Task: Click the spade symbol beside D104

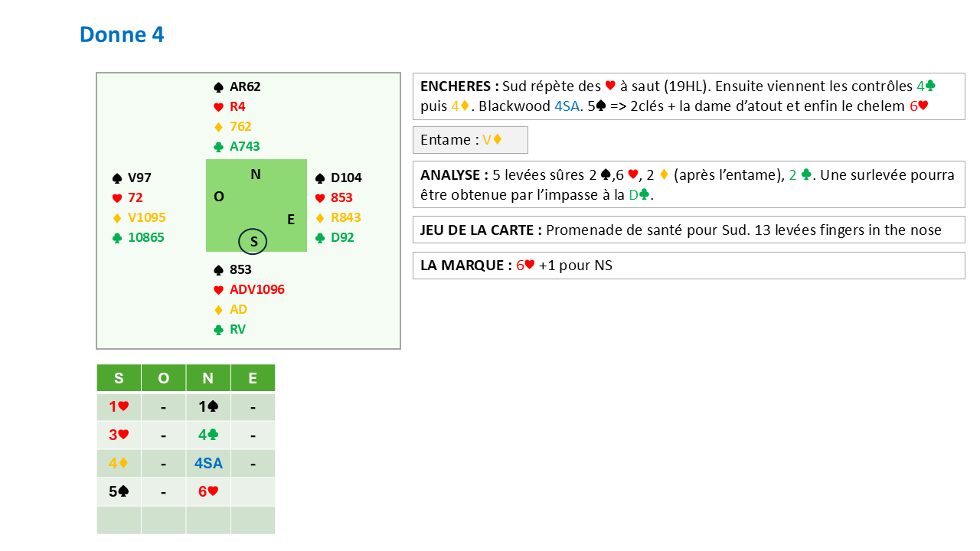Action: coord(320,178)
